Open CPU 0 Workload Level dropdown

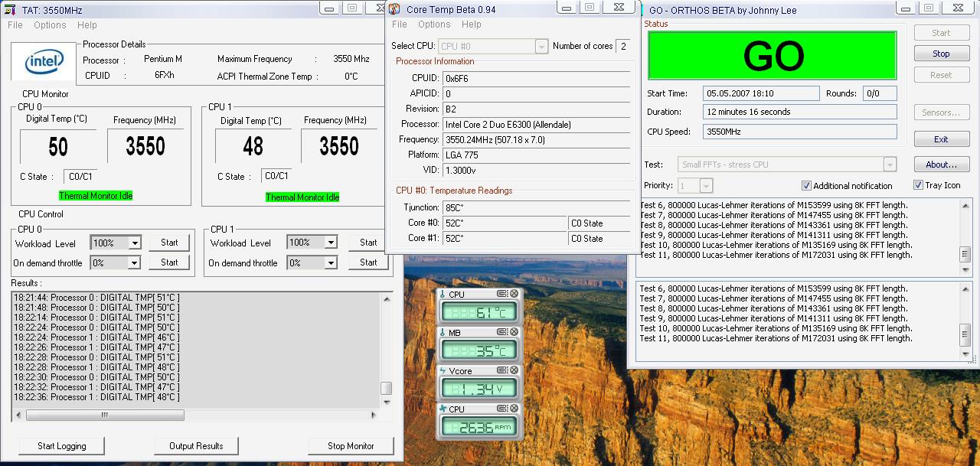coord(135,243)
